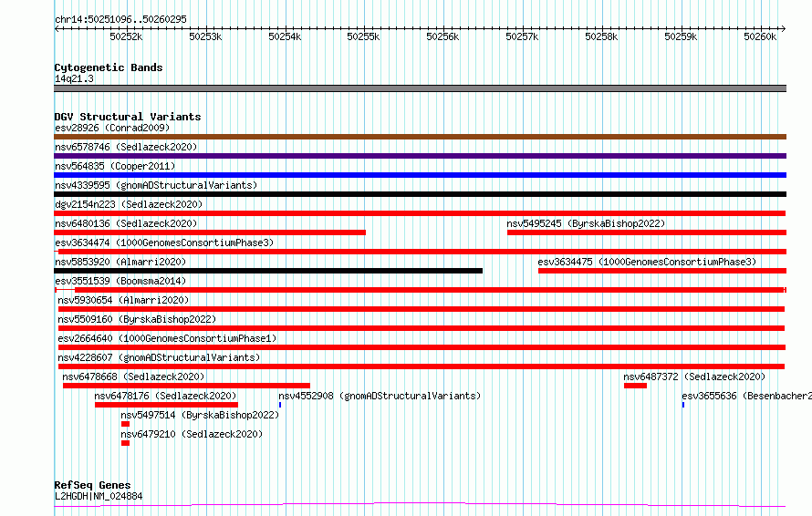Image resolution: width=812 pixels, height=516 pixels.
Task: Select the nsv6480136 red variant bar
Action: tap(210, 232)
